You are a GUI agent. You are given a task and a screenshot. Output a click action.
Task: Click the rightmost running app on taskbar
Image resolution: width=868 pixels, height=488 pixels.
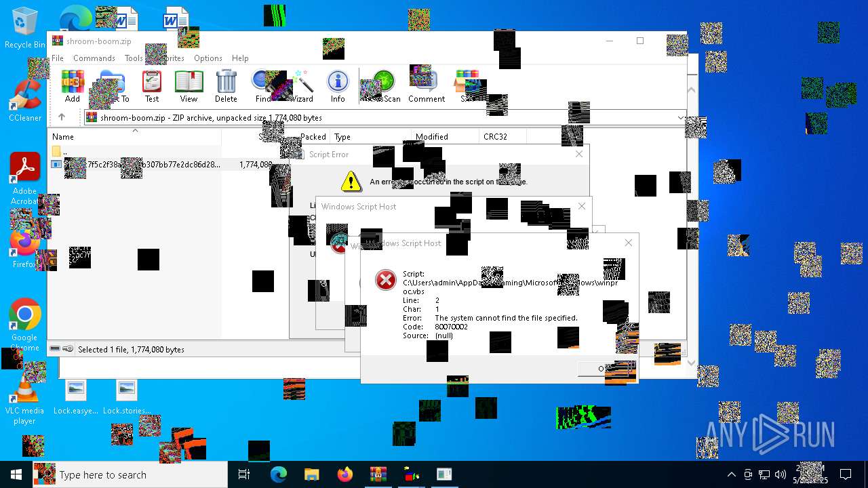coord(444,474)
